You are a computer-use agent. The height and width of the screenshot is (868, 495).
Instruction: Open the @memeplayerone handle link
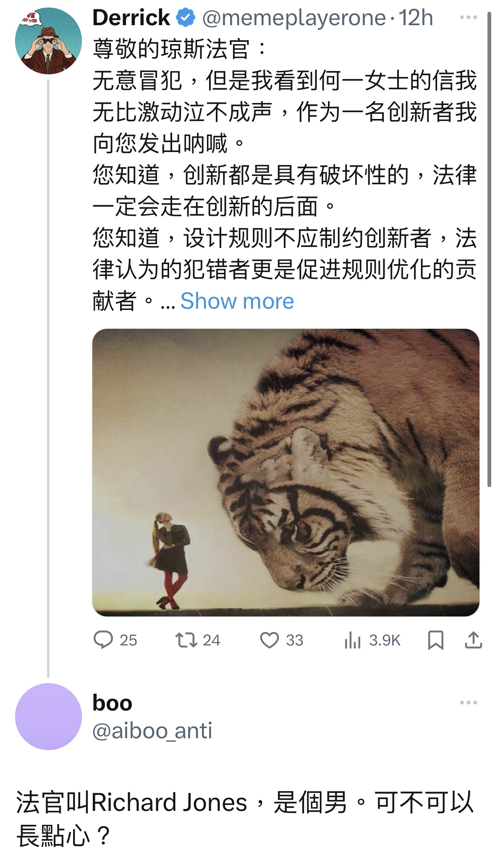[294, 18]
